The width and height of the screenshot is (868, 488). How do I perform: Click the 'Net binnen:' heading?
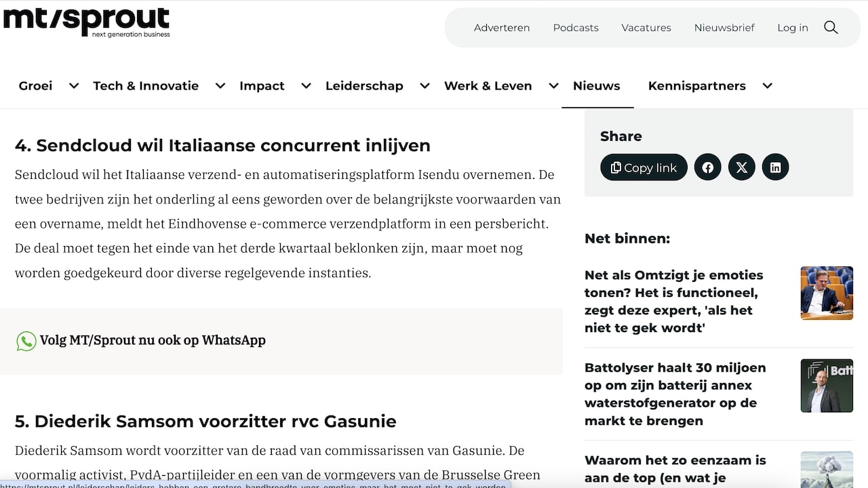627,239
